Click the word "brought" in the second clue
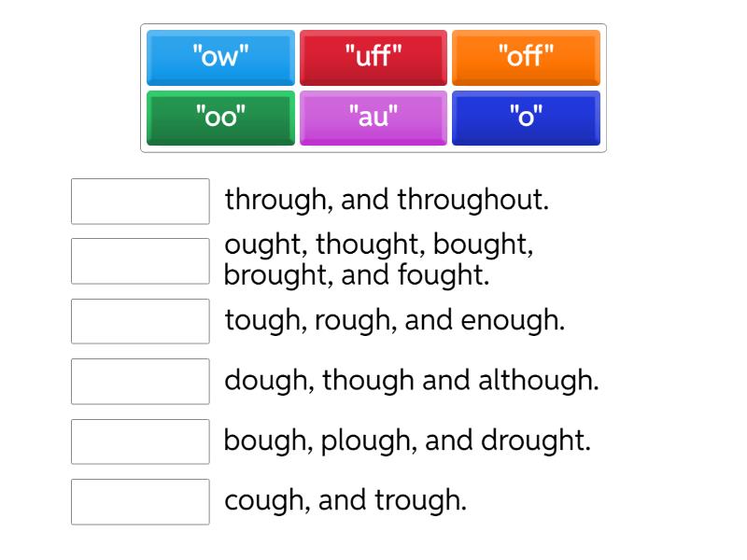Screen dimensions: 747x560 [275, 276]
